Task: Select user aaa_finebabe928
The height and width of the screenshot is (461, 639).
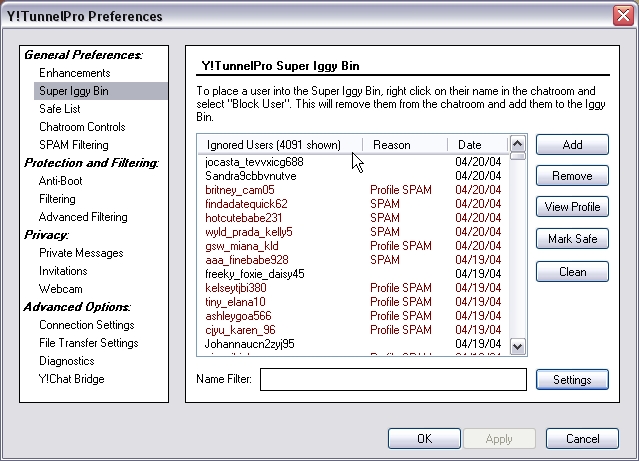Action: pos(247,260)
